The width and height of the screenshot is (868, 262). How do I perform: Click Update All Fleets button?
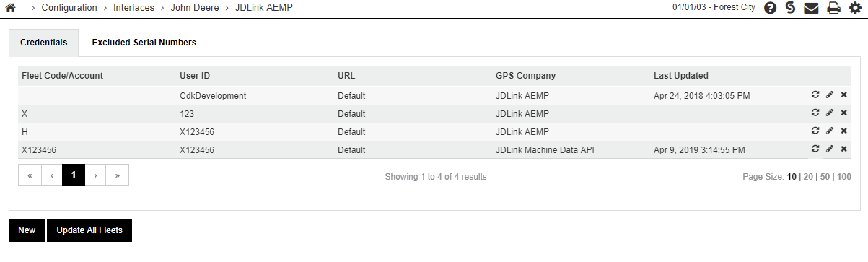(89, 230)
